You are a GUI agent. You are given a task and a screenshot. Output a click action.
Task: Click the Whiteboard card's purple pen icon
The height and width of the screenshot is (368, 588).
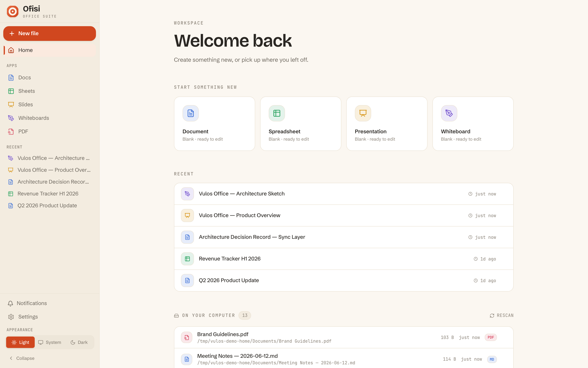coord(449,113)
